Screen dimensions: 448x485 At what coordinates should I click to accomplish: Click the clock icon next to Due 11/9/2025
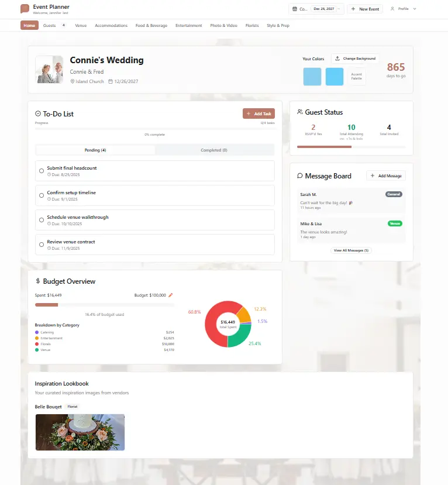pos(49,249)
